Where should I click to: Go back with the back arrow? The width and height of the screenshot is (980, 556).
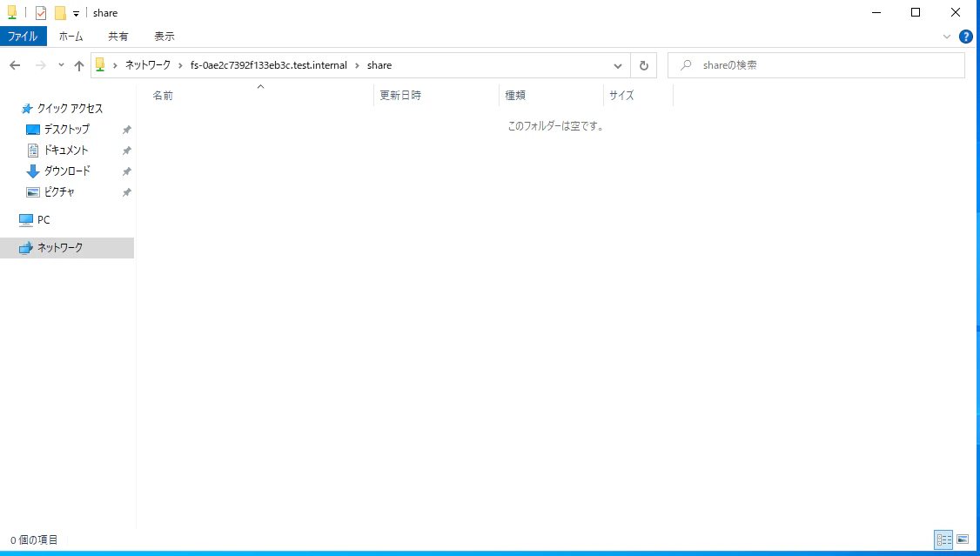pyautogui.click(x=15, y=65)
